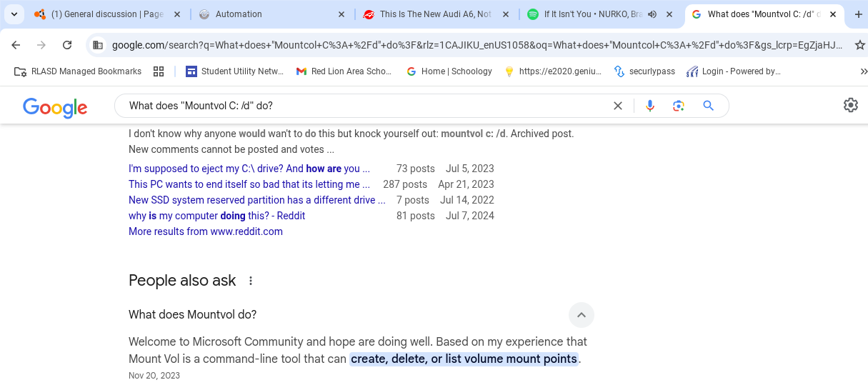Open "why is my computer doing this" result
Viewport: 868px width, 390px height.
[x=216, y=216]
